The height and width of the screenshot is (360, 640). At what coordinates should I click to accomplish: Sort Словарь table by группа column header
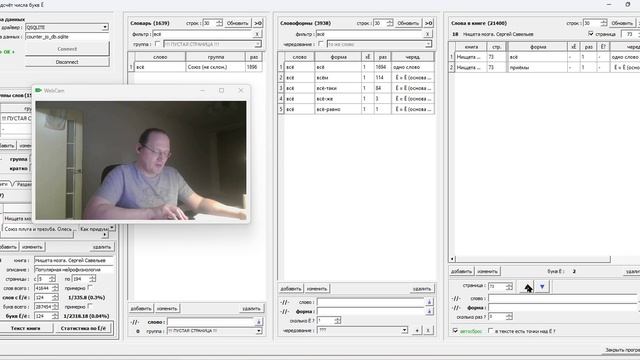coord(216,57)
